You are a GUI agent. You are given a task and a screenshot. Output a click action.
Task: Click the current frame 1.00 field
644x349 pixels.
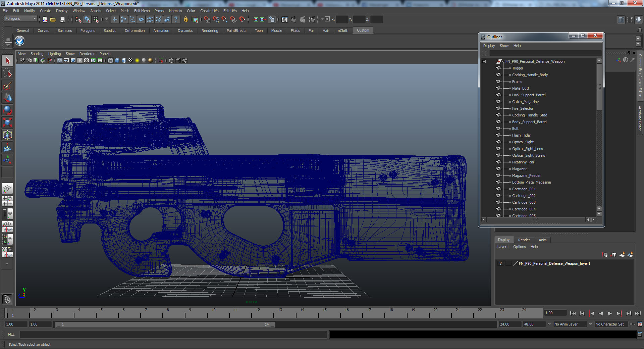point(555,313)
